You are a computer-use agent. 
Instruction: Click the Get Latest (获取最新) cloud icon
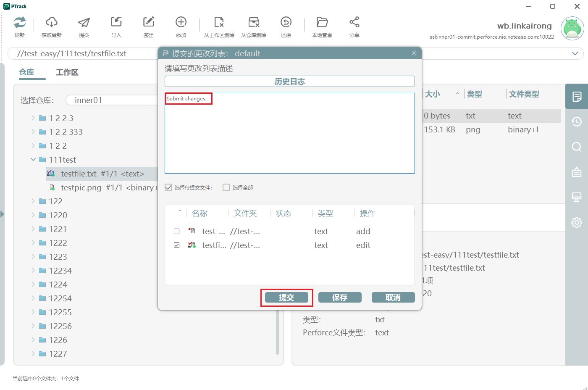click(52, 22)
